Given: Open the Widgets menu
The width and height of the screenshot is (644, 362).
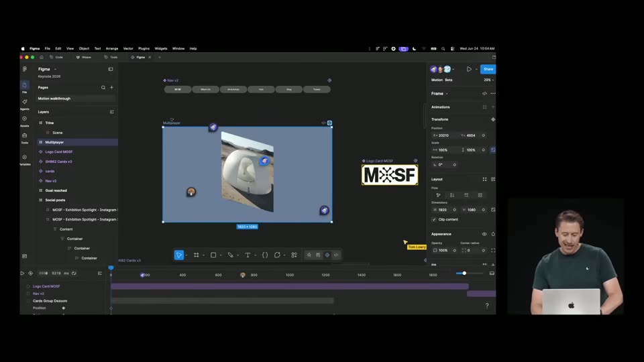Looking at the screenshot, I should [x=160, y=48].
